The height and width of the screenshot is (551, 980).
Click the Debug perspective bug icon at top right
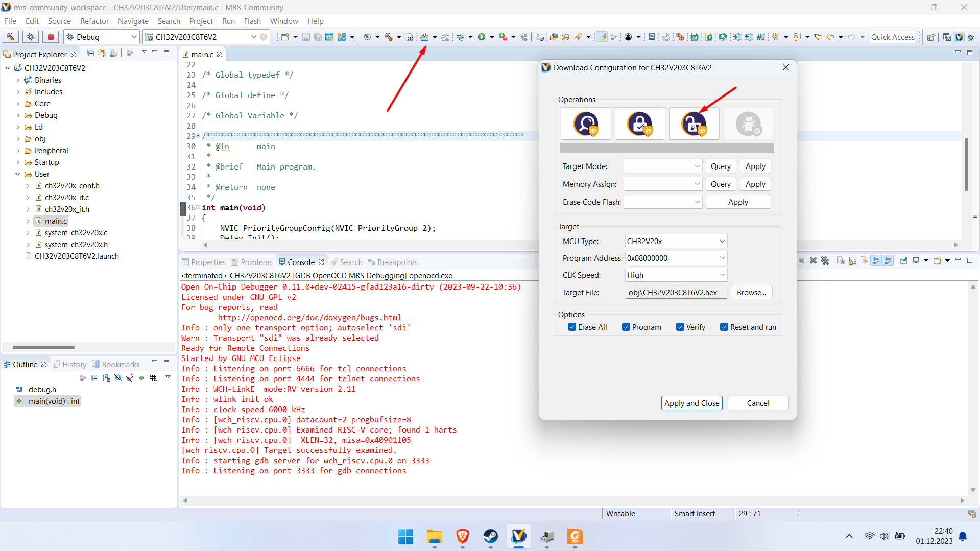click(x=971, y=37)
